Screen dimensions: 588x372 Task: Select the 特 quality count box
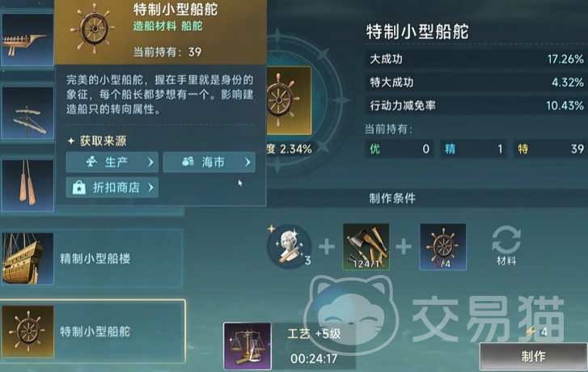(550, 149)
